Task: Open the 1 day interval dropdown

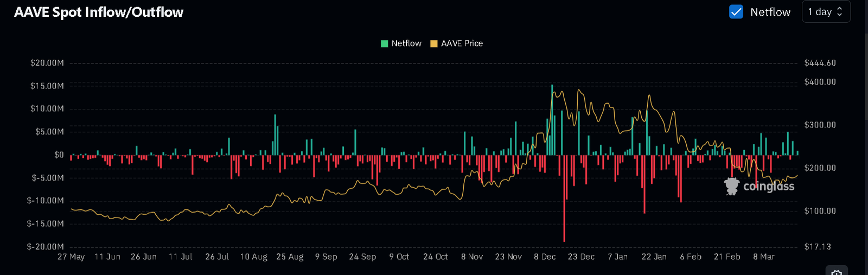Action: [825, 12]
